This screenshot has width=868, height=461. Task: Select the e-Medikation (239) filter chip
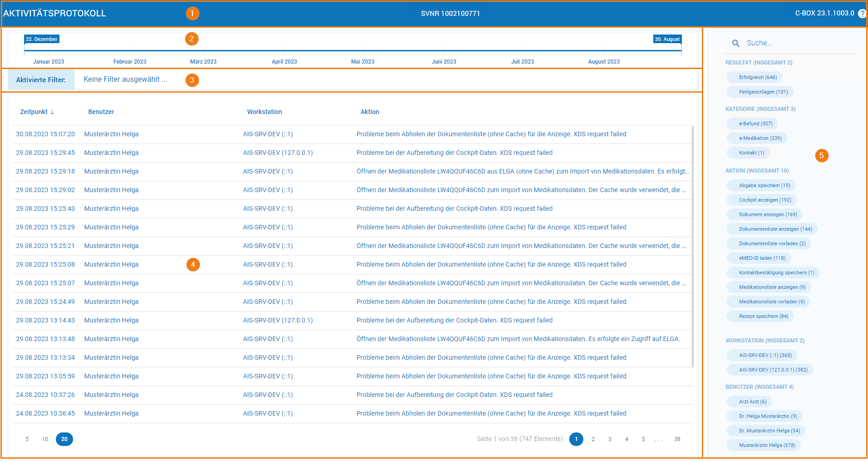[757, 138]
